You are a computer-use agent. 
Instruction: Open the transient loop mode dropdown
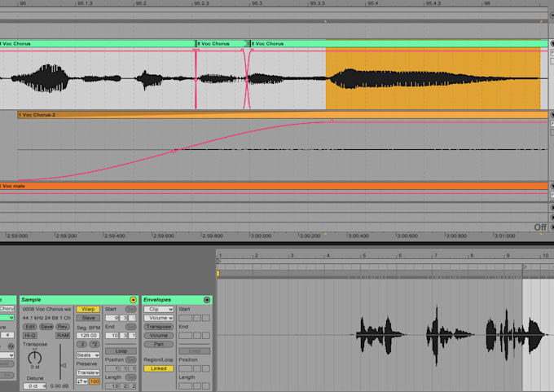(x=82, y=381)
